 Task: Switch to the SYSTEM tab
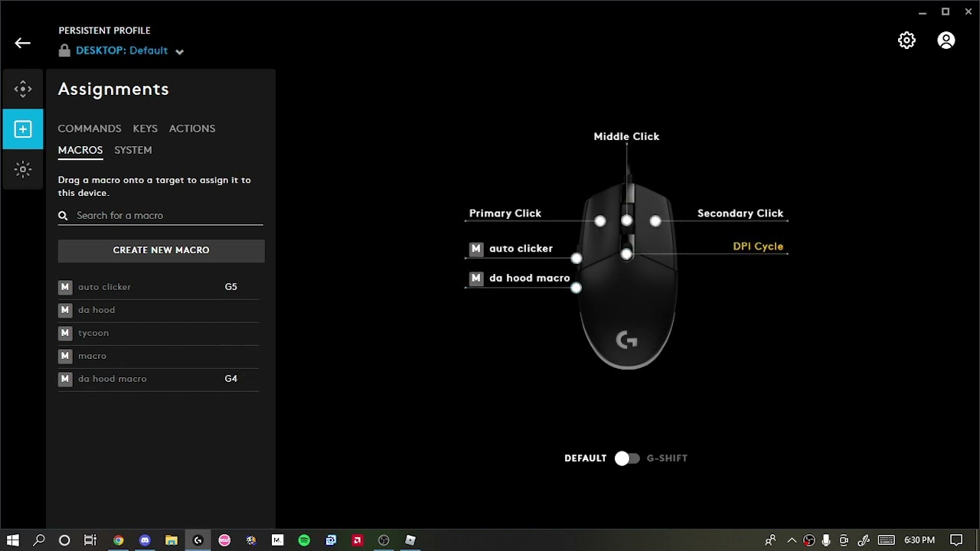[x=133, y=150]
